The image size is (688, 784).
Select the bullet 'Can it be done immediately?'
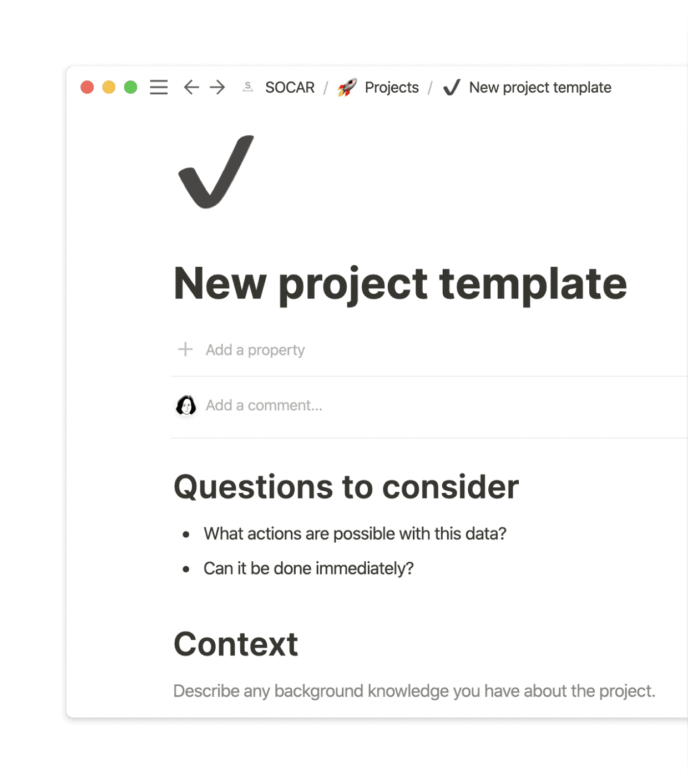pyautogui.click(x=308, y=568)
